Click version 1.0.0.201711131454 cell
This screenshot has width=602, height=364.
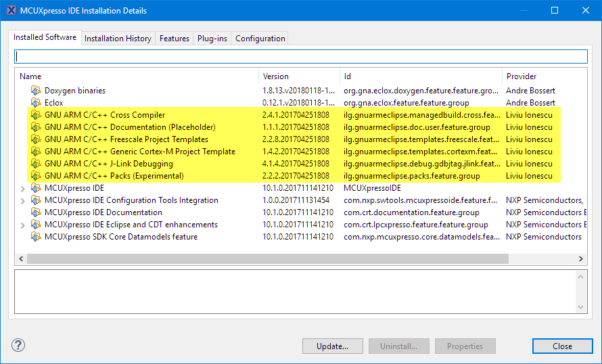click(x=296, y=200)
